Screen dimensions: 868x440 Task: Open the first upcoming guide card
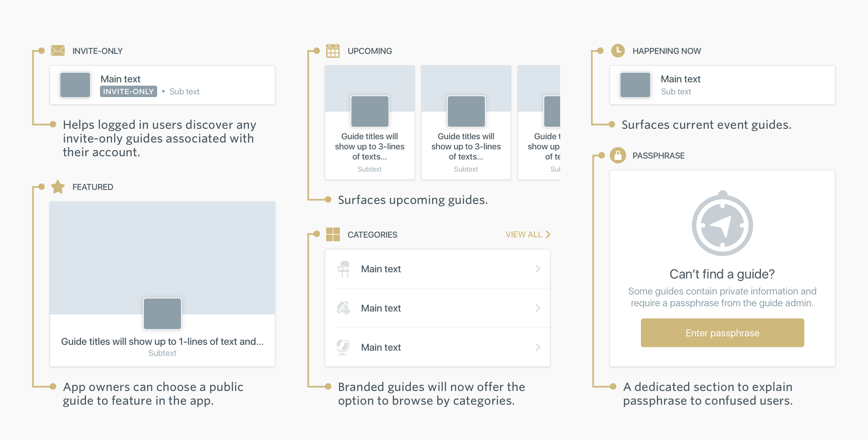[369, 122]
